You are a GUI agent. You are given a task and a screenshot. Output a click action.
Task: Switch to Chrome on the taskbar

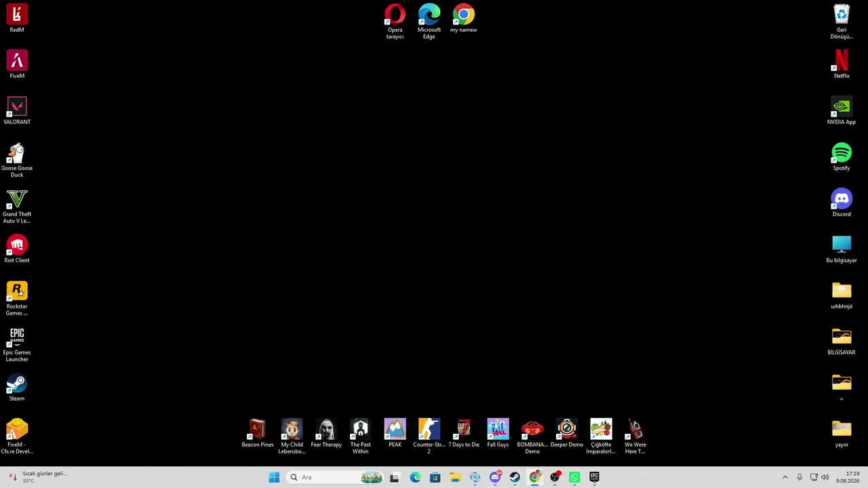coord(535,477)
